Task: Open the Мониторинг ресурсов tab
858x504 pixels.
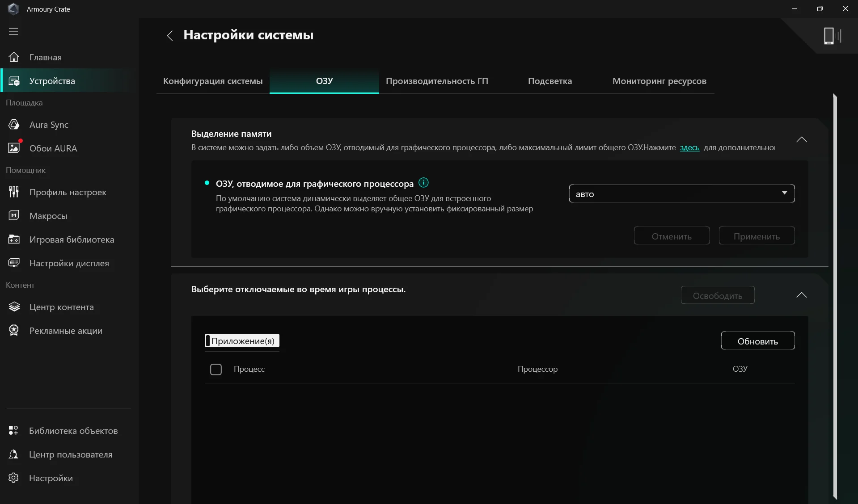Action: pos(659,81)
